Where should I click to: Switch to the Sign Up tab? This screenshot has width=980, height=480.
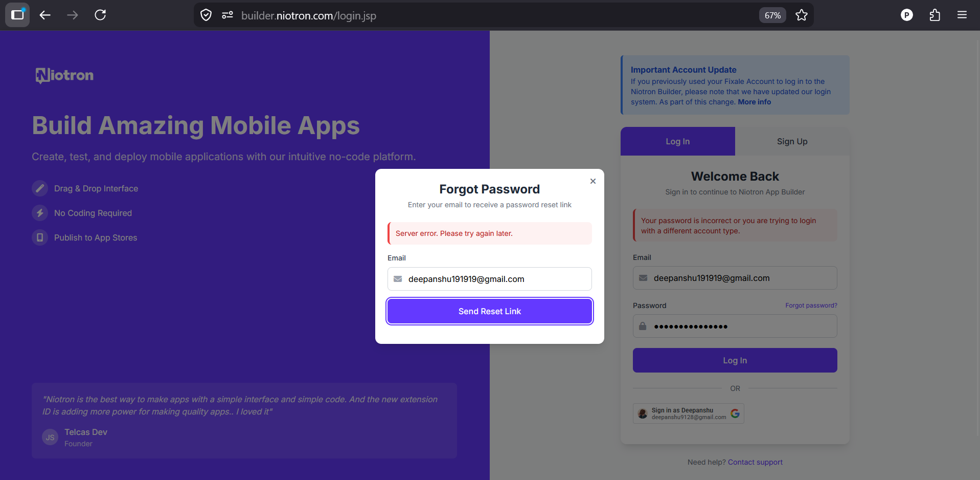[792, 141]
